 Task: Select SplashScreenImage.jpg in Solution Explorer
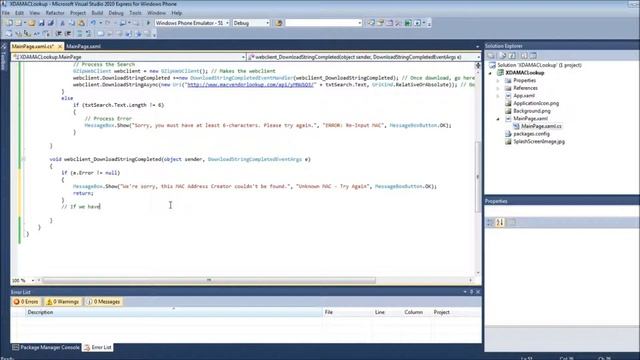tap(539, 142)
